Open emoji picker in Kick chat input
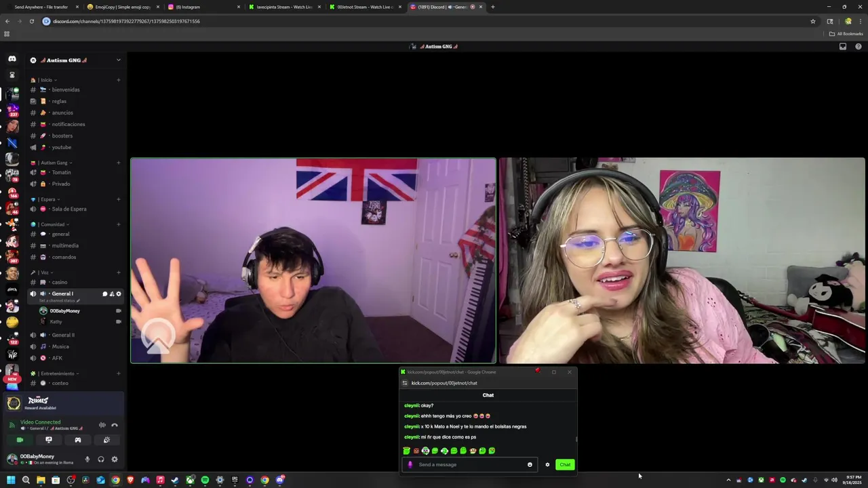This screenshot has height=488, width=868. coord(530,465)
